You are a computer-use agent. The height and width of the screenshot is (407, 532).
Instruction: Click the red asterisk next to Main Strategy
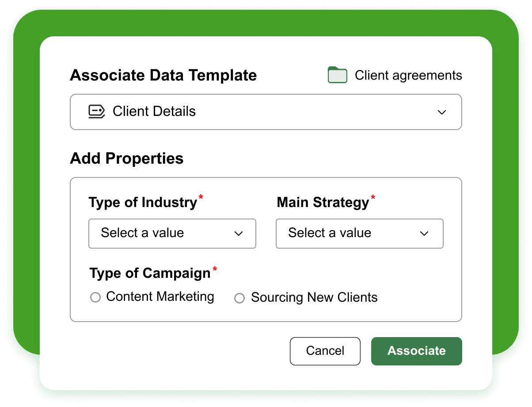pyautogui.click(x=373, y=198)
